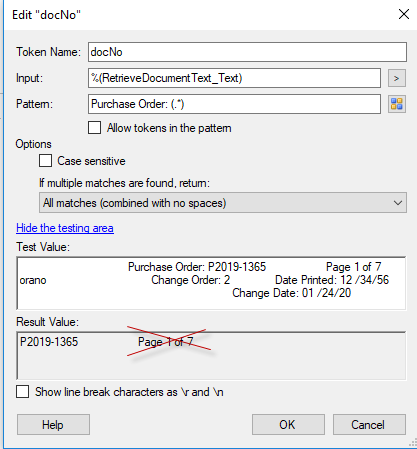The width and height of the screenshot is (417, 449).
Task: Click the token insert arrow beside Input
Action: coord(397,78)
